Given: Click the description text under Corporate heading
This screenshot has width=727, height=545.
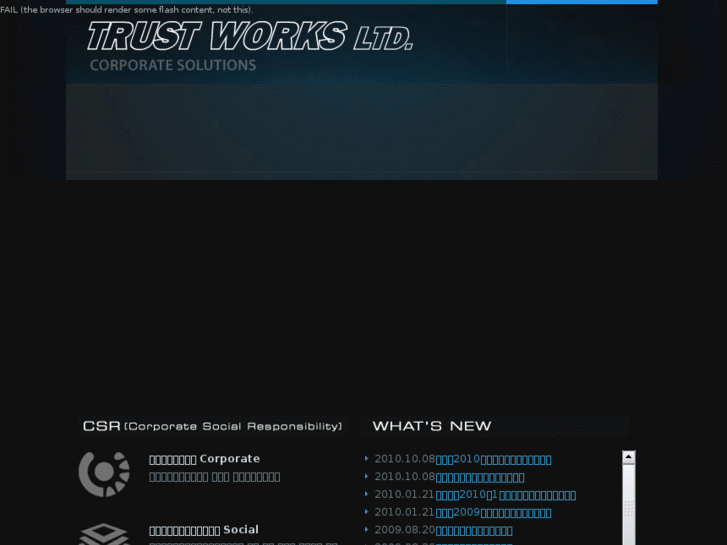Looking at the screenshot, I should click(x=215, y=477).
